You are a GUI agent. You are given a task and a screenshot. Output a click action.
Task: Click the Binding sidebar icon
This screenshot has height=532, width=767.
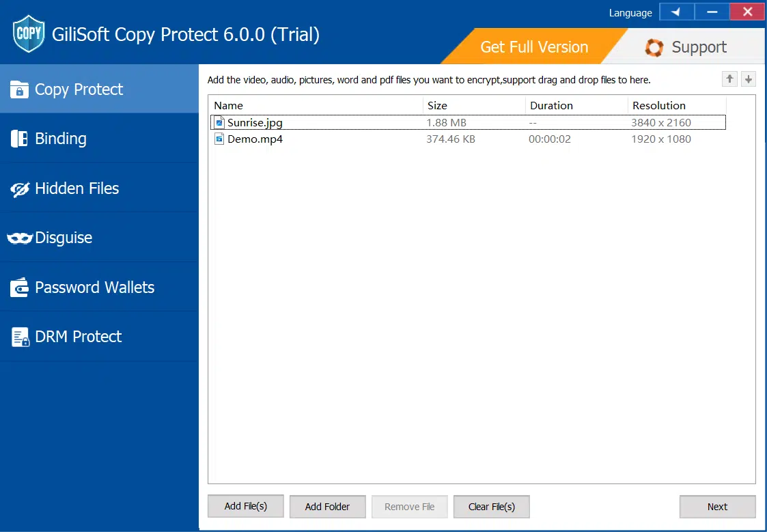[19, 139]
